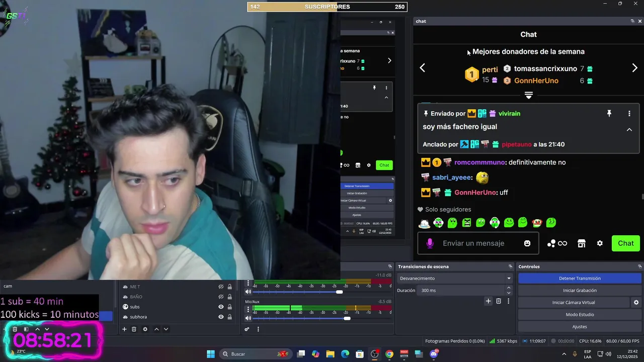Decrease the transition duration with down arrow
644x362 pixels.
pyautogui.click(x=509, y=293)
